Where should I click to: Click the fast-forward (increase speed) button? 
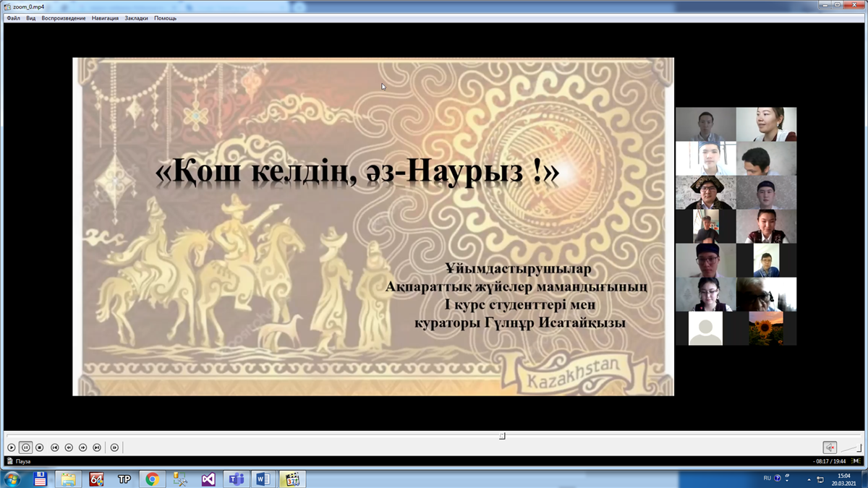[x=82, y=448]
